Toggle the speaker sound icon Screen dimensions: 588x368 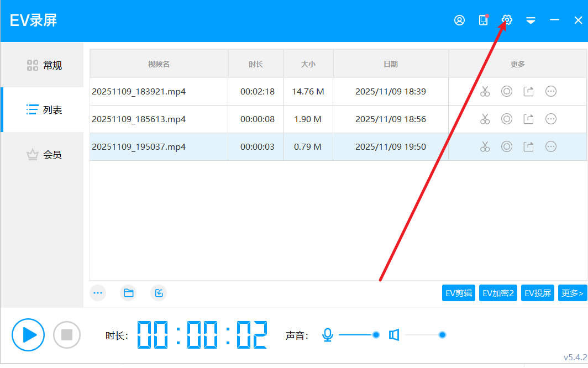click(x=394, y=335)
